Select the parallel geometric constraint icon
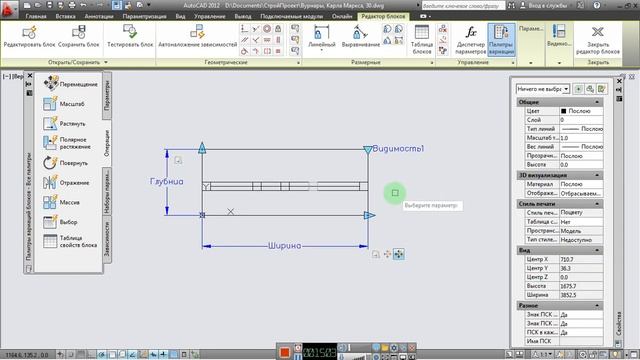This screenshot has width=640, height=360. point(244,40)
